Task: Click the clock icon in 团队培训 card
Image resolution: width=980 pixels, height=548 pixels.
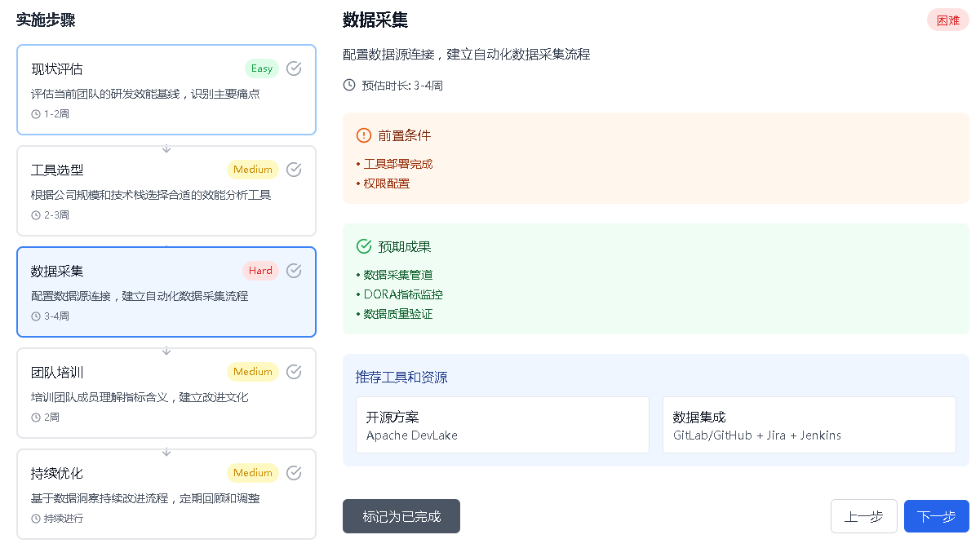Action: 36,418
